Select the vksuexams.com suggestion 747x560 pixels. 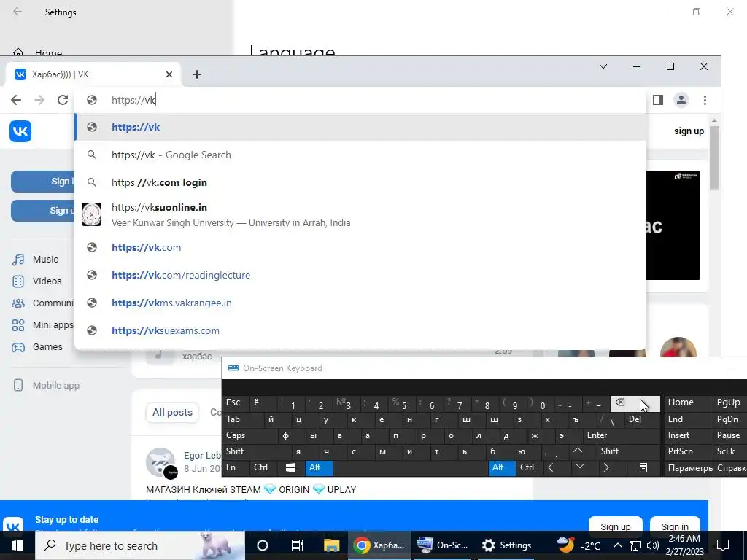pyautogui.click(x=360, y=330)
